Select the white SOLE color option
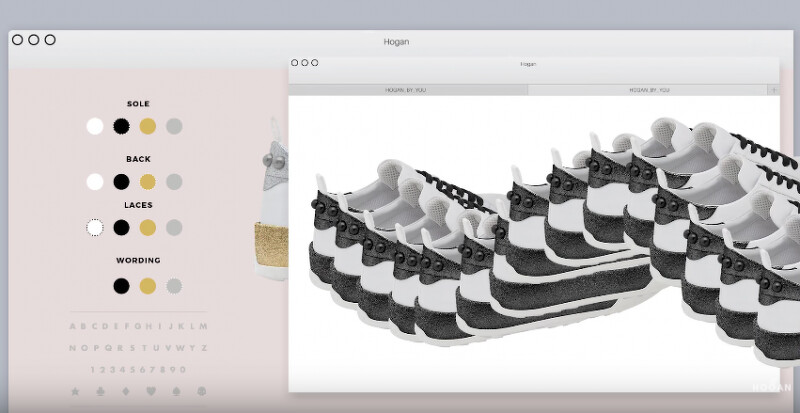This screenshot has height=413, width=800. [x=95, y=126]
